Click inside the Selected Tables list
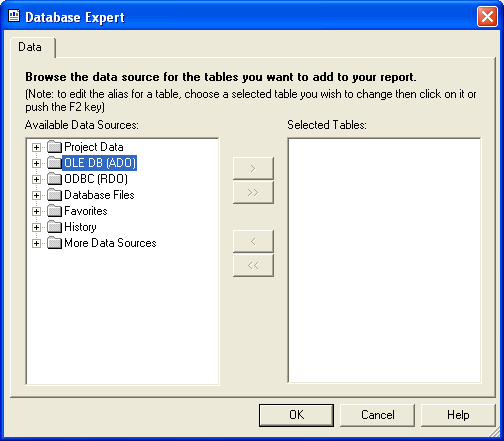The width and height of the screenshot is (504, 441). click(x=384, y=260)
